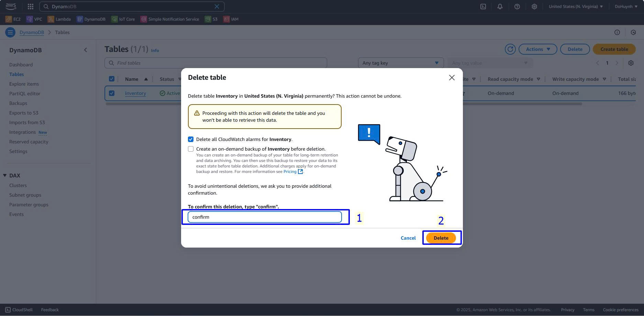Close the Delete table dialog
The width and height of the screenshot is (644, 316).
click(x=452, y=78)
